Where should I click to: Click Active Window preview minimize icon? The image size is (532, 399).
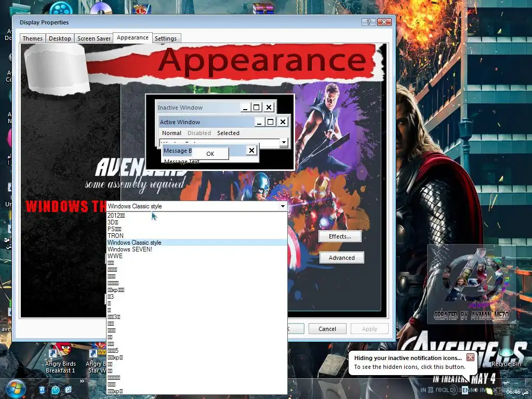[x=259, y=122]
